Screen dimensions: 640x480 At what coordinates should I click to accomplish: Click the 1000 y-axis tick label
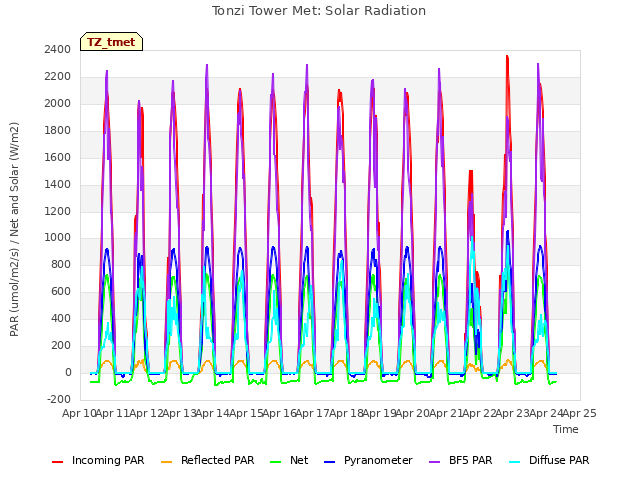click(x=58, y=238)
